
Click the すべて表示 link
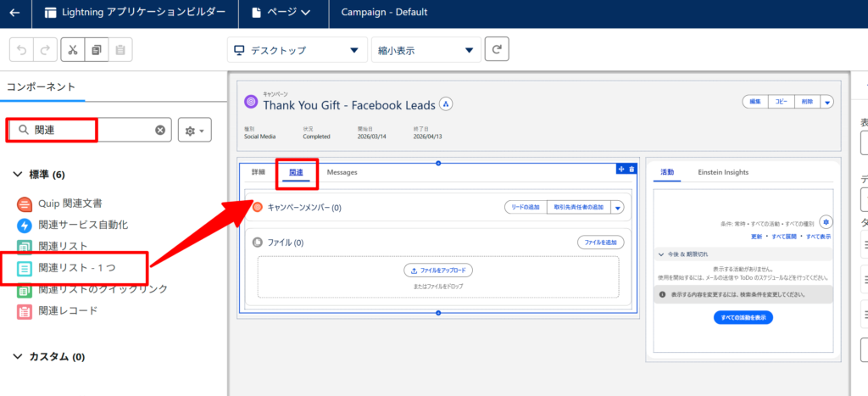818,237
